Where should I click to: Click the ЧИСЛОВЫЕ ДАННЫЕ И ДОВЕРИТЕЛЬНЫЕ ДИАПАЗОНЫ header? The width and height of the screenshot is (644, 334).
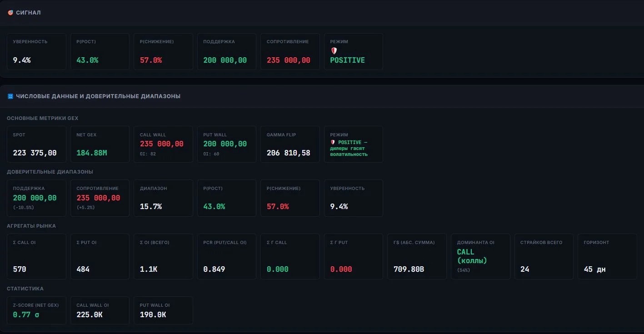(x=98, y=96)
